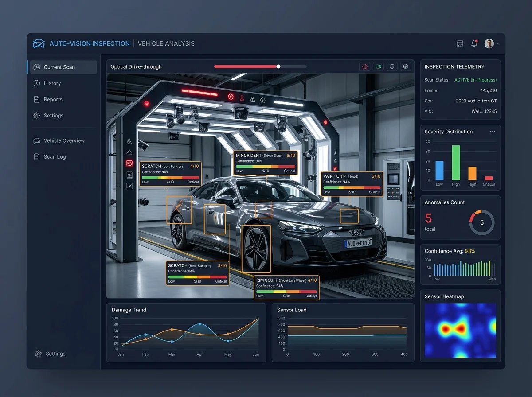Click the document icon beside Scan Log

click(x=37, y=157)
